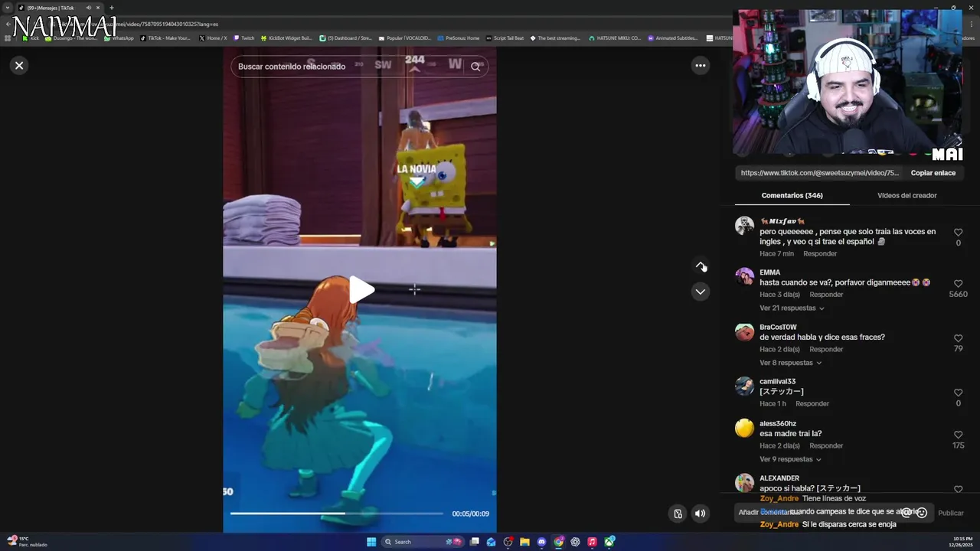
Task: Open Script Tail Beat bookmark
Action: [x=505, y=37]
